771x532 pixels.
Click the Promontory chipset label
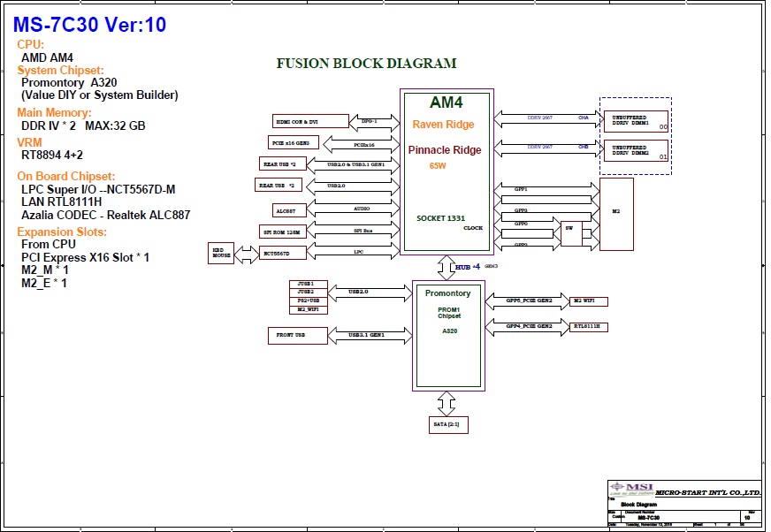447,293
